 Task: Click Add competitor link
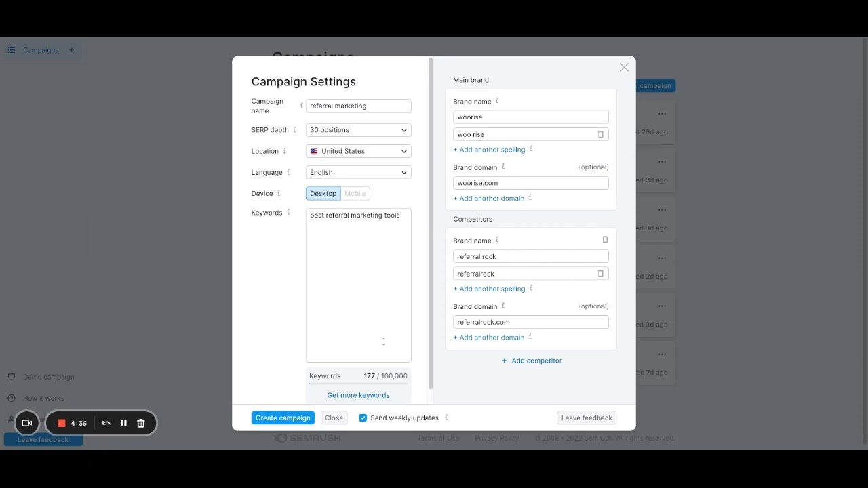point(532,361)
